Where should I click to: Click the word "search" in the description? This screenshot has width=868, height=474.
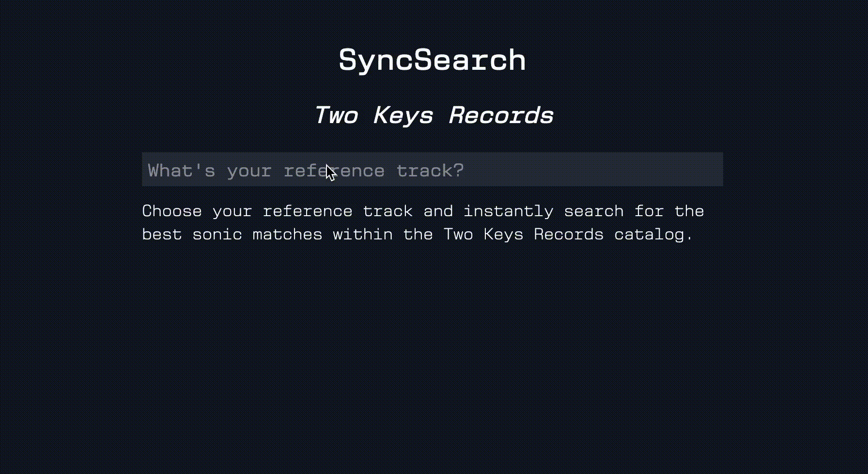tap(593, 211)
